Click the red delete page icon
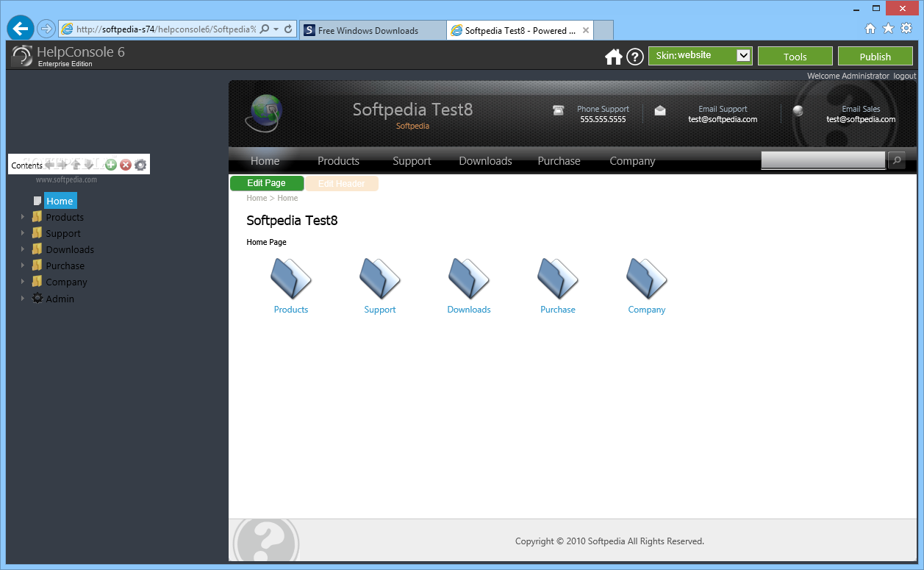The image size is (924, 570). (126, 165)
